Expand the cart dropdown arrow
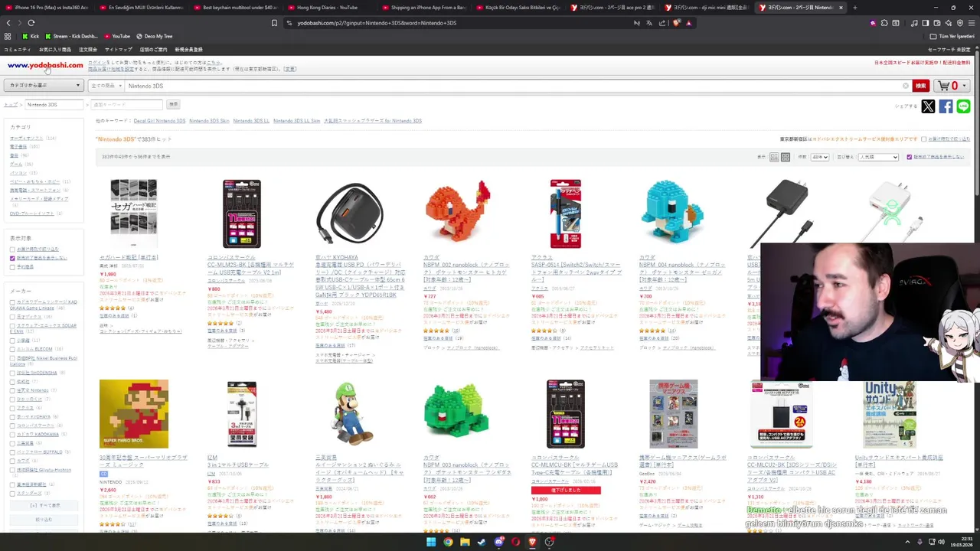The image size is (980, 551). click(x=965, y=86)
